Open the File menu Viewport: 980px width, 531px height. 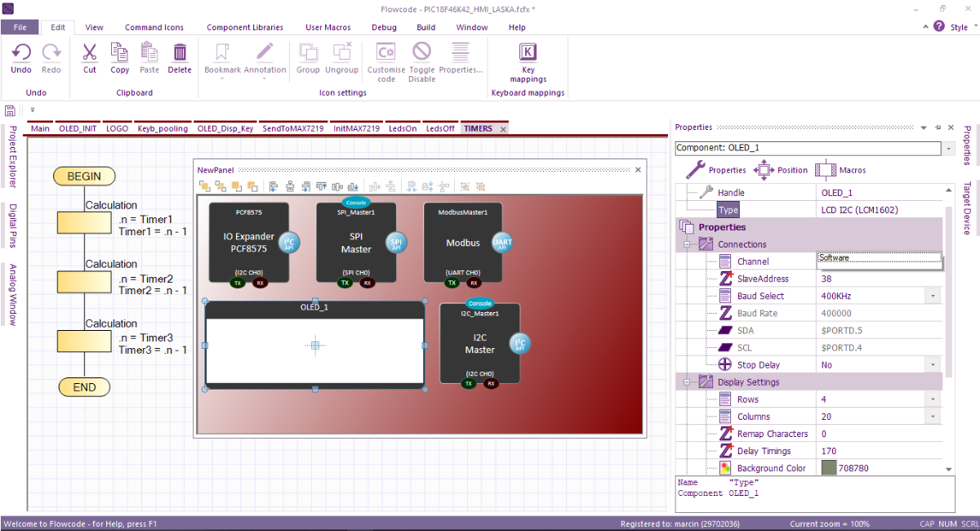[x=20, y=27]
